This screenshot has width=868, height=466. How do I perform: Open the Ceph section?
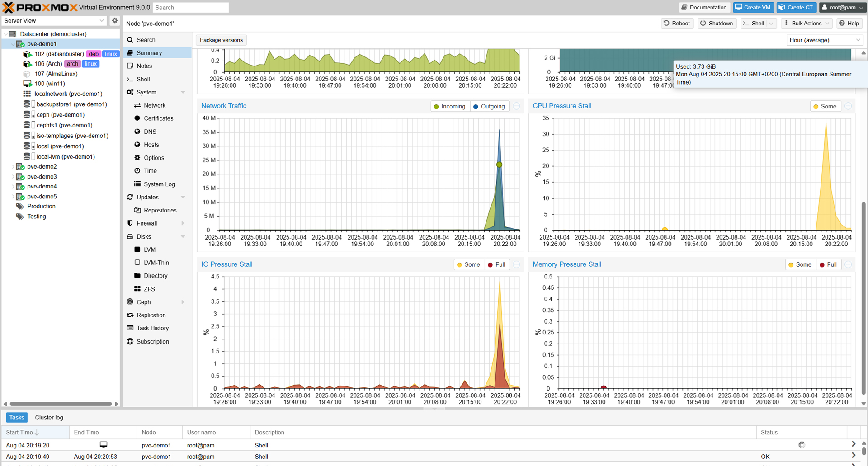pyautogui.click(x=143, y=302)
